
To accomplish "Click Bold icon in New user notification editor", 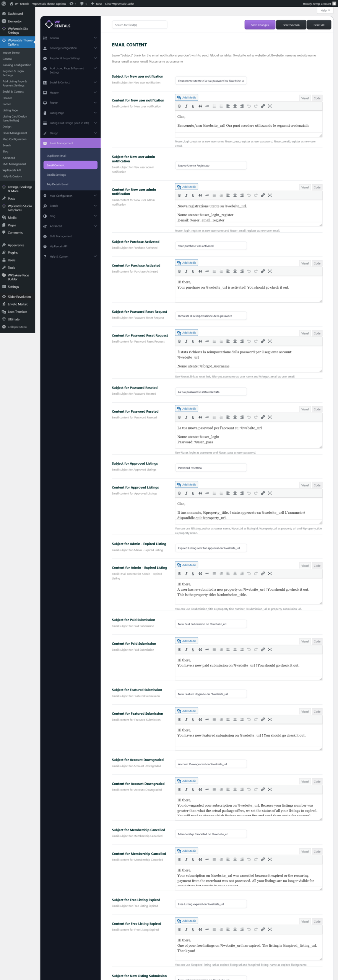I will pos(179,106).
